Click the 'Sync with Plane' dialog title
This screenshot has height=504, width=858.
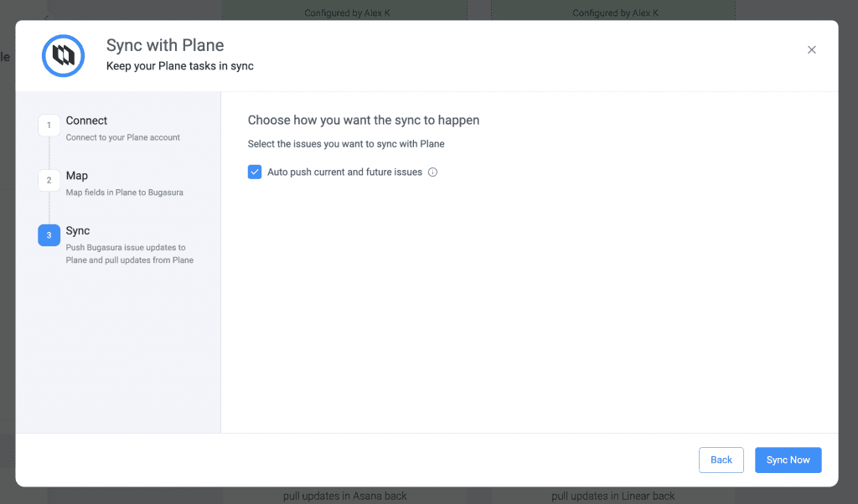pos(165,45)
